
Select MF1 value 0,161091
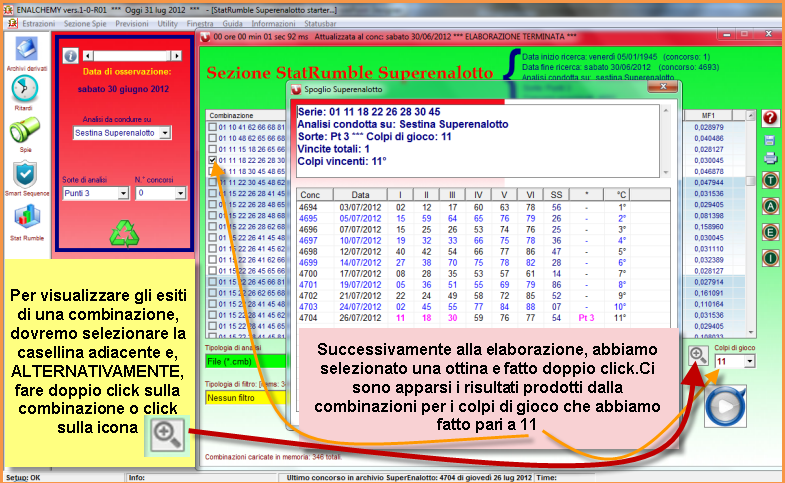pos(708,293)
